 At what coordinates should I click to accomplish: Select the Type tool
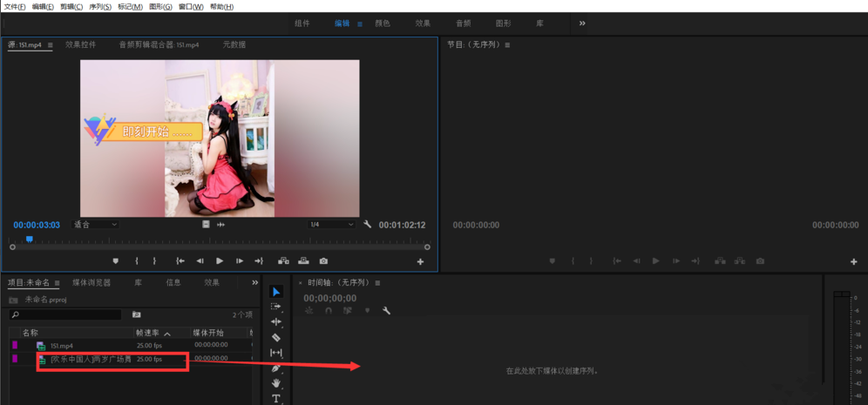[x=275, y=398]
